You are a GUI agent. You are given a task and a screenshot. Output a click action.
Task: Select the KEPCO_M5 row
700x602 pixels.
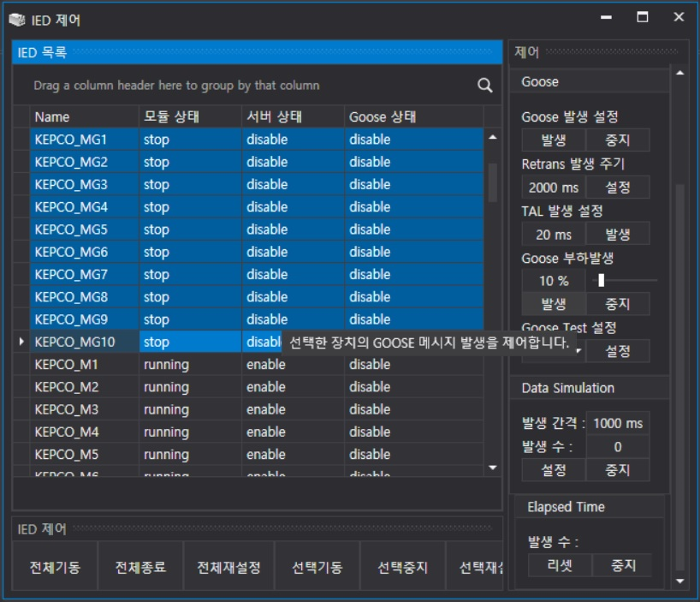coord(257,454)
